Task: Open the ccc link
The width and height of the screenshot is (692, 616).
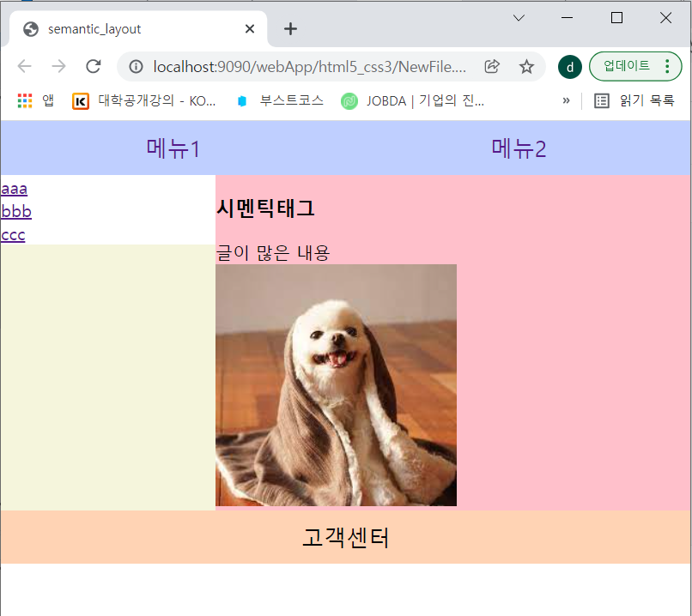Action: pyautogui.click(x=13, y=235)
